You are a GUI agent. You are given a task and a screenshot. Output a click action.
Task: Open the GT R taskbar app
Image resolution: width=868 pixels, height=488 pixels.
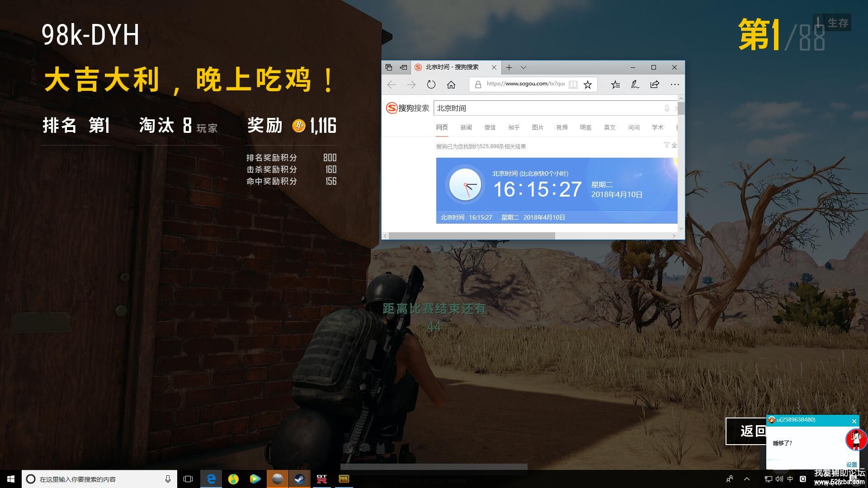(322, 479)
